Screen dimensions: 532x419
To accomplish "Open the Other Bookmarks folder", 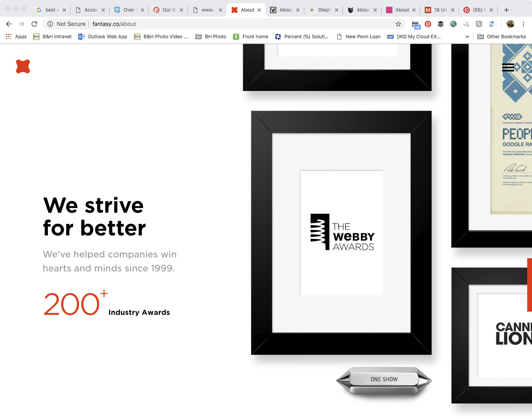I will point(502,37).
